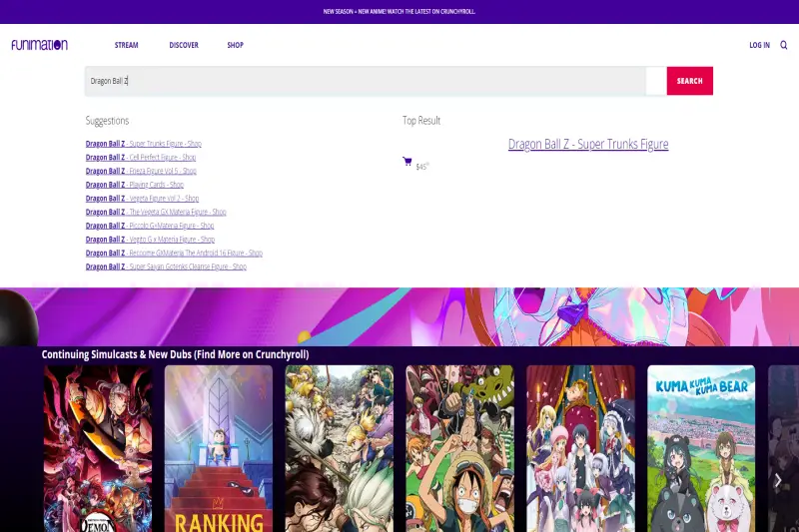Select the Demon Slayer poster thumbnail
The width and height of the screenshot is (799, 532).
tap(98, 448)
